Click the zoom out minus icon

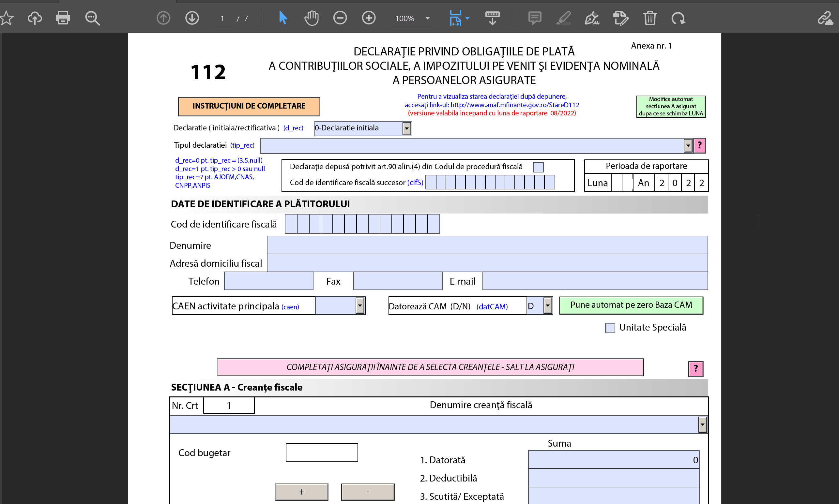coord(340,18)
